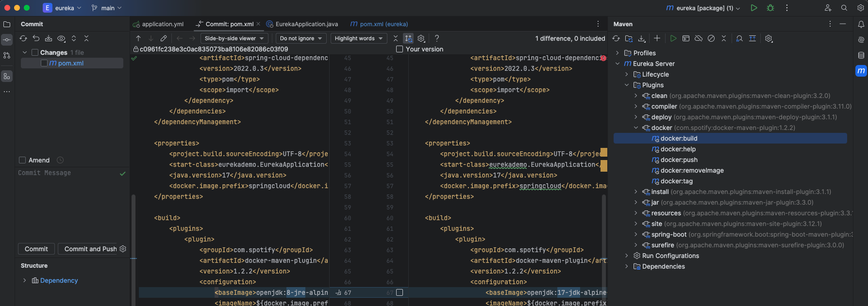Open the Highlight words dropdown
The width and height of the screenshot is (868, 306).
359,38
